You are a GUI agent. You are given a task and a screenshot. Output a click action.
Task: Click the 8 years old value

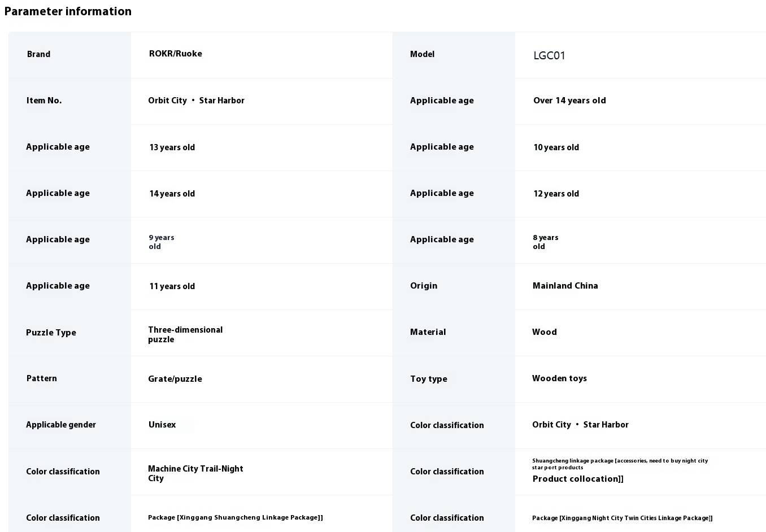pos(546,242)
